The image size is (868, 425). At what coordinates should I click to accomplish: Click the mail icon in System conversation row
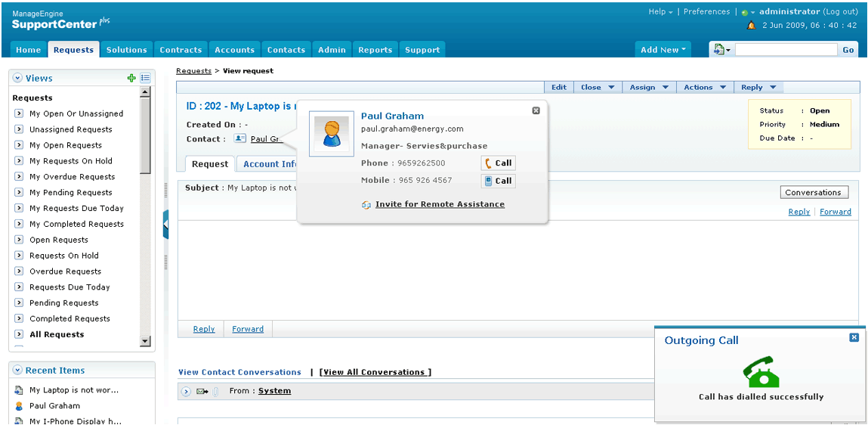pyautogui.click(x=202, y=392)
